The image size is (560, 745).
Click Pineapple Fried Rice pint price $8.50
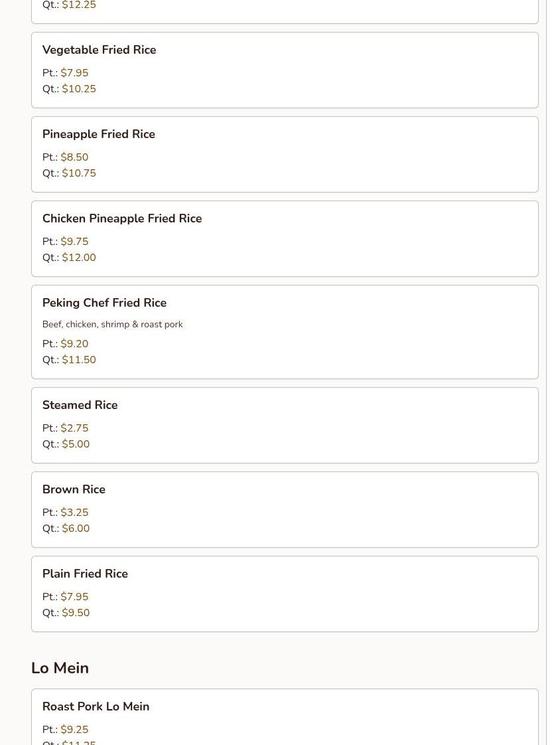[74, 157]
